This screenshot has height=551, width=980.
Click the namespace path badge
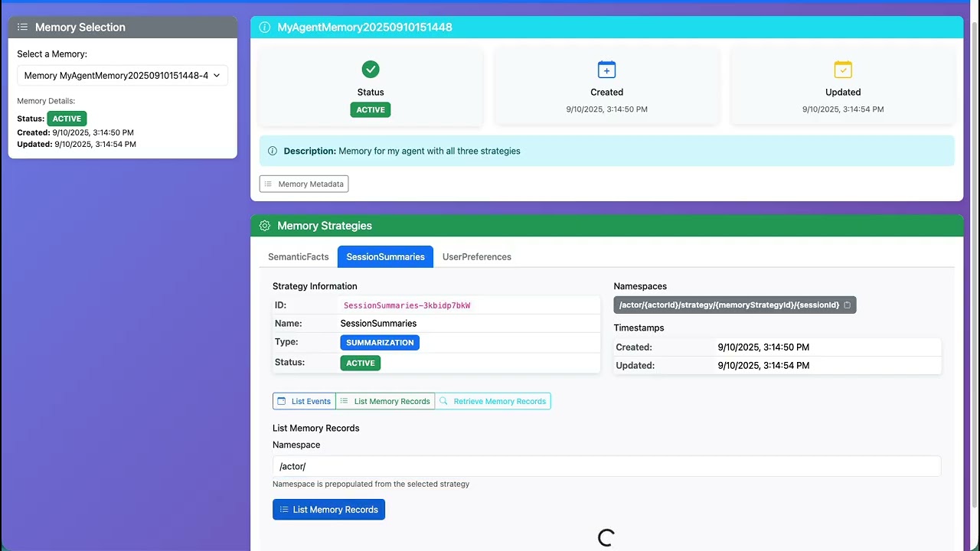click(735, 305)
